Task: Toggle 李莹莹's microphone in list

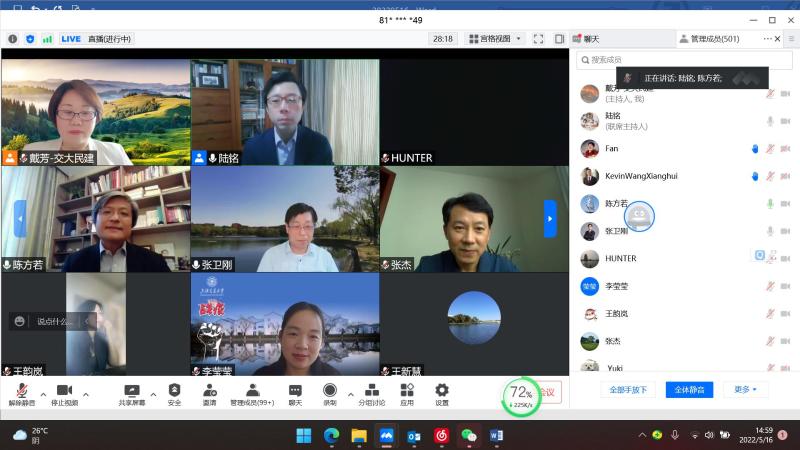Action: 770,286
